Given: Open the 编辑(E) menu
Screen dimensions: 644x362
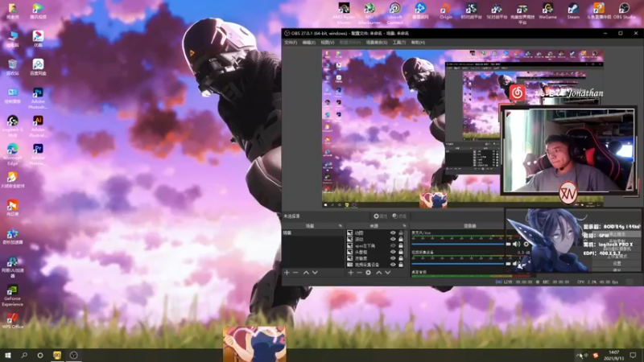Looking at the screenshot, I should 309,43.
